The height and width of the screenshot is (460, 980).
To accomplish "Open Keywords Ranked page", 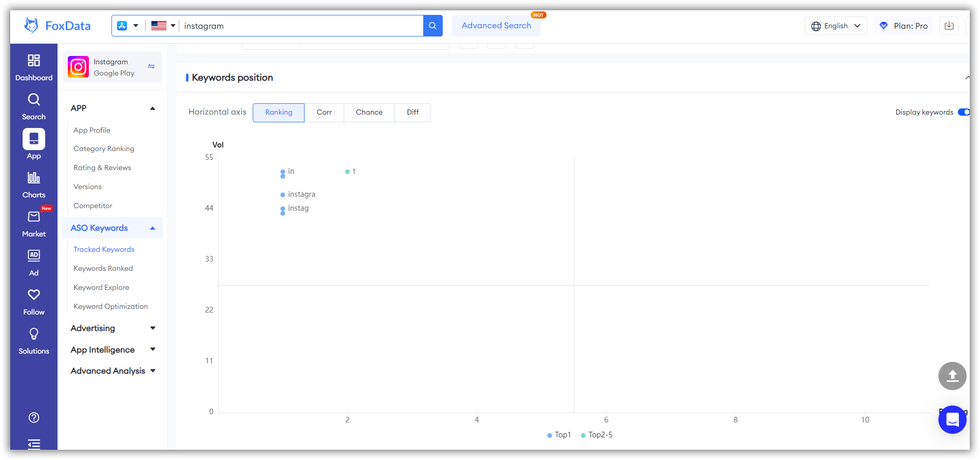I will [x=103, y=268].
